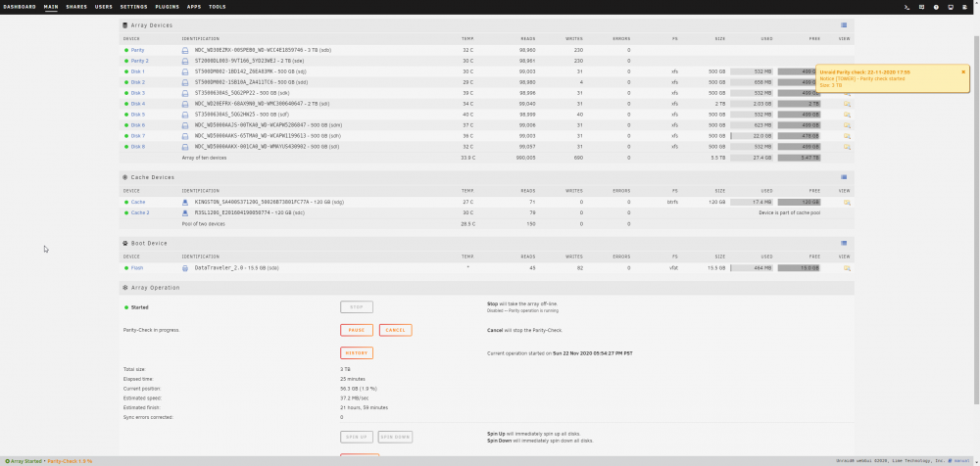Click the Array Started footer status
980x466 pixels.
[x=24, y=461]
